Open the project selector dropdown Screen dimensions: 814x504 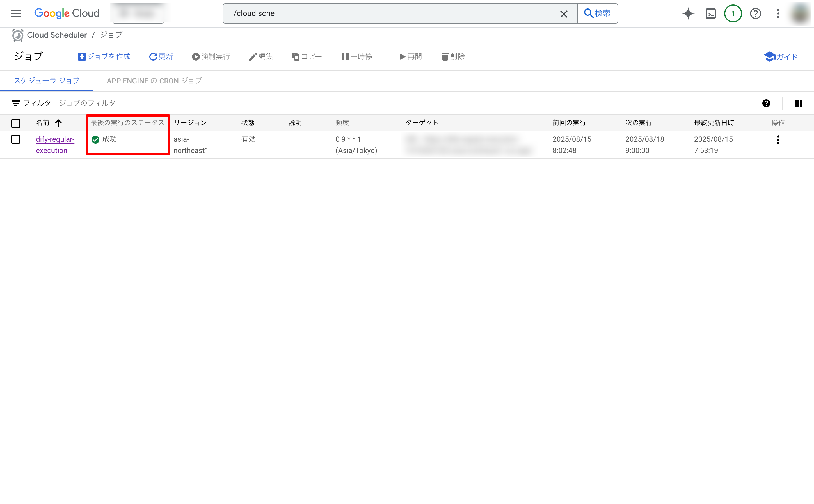138,13
